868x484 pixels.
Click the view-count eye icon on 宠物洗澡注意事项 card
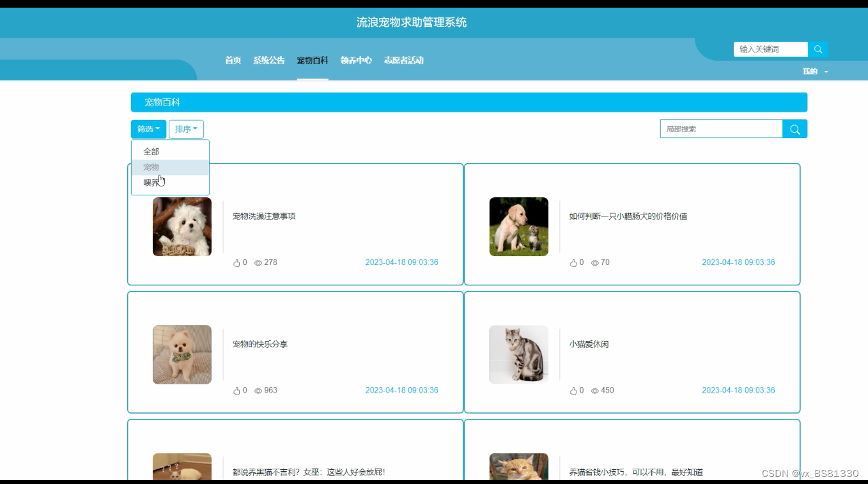tap(258, 262)
